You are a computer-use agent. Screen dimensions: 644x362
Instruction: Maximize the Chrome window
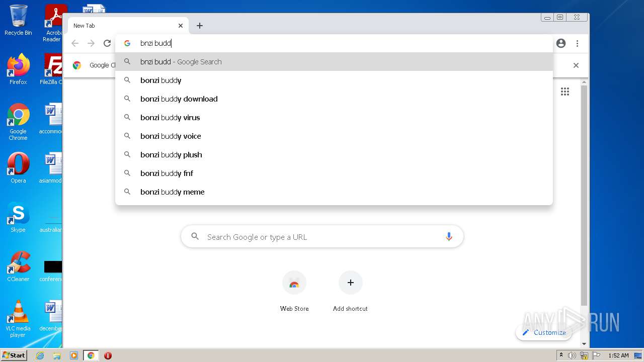point(560,18)
